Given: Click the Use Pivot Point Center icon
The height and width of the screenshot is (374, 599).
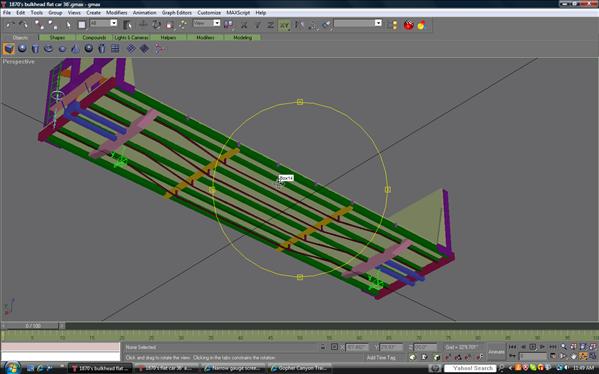Looking at the screenshot, I should click(228, 25).
